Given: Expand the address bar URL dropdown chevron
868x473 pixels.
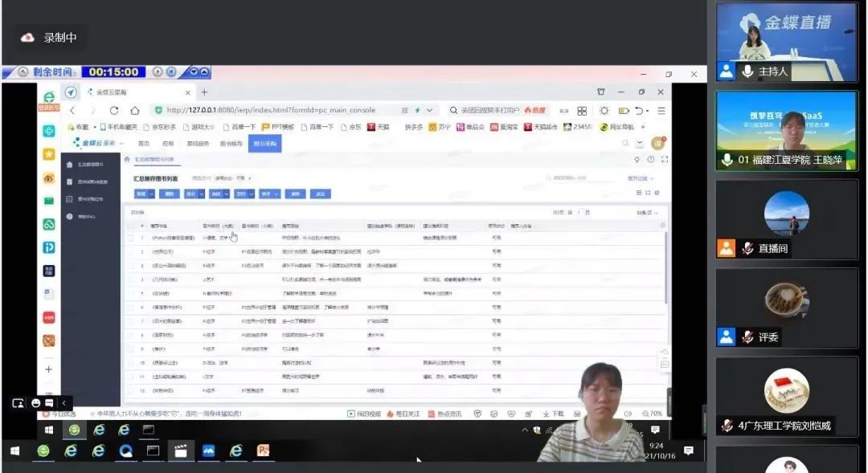Looking at the screenshot, I should tap(429, 110).
